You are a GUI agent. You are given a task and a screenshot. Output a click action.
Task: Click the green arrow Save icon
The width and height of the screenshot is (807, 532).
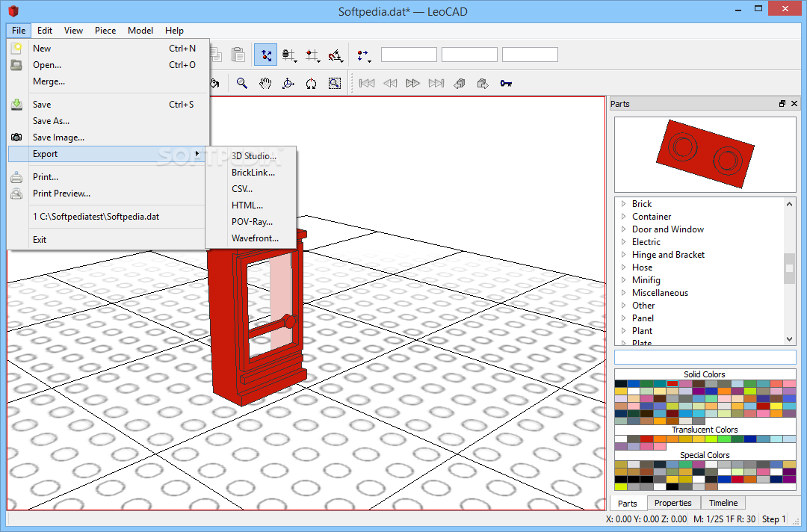pos(16,105)
